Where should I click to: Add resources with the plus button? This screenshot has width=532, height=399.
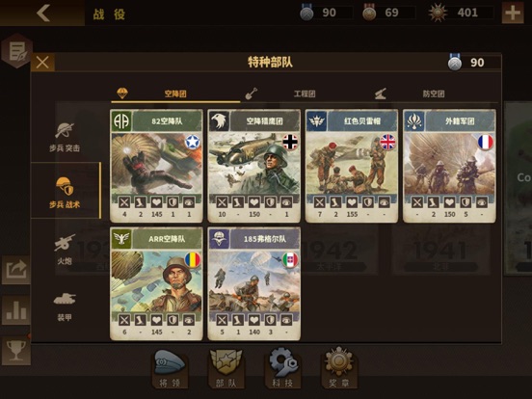[x=513, y=13]
